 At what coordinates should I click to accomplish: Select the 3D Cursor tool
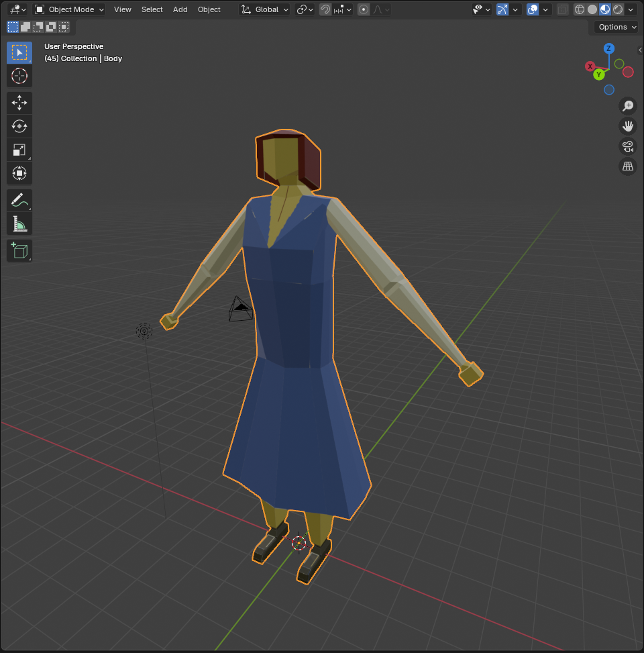coord(19,76)
